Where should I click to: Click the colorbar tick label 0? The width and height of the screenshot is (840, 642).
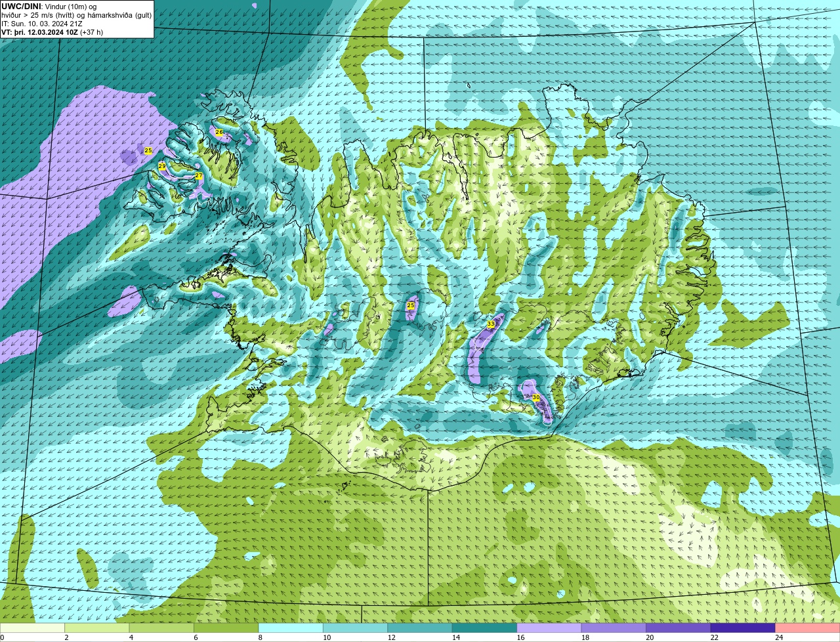(3, 637)
